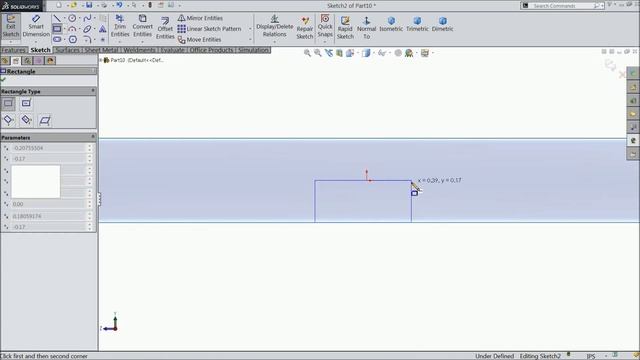The width and height of the screenshot is (640, 360).
Task: Click Section View icon
Action: [x=339, y=53]
